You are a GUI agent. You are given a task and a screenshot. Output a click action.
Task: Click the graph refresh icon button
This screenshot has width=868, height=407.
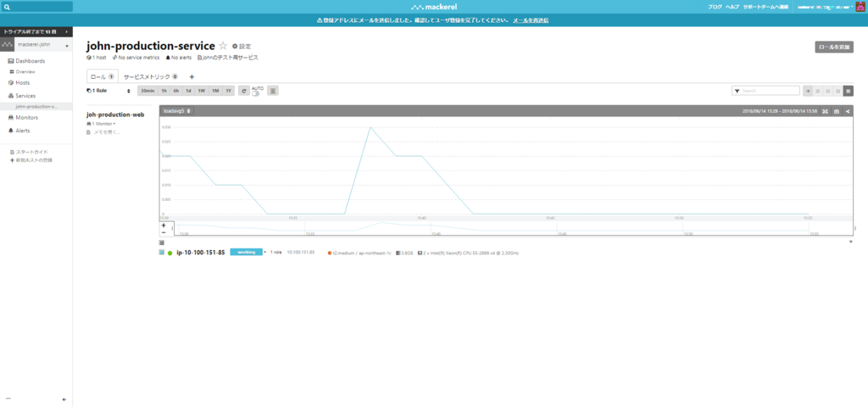tap(243, 90)
